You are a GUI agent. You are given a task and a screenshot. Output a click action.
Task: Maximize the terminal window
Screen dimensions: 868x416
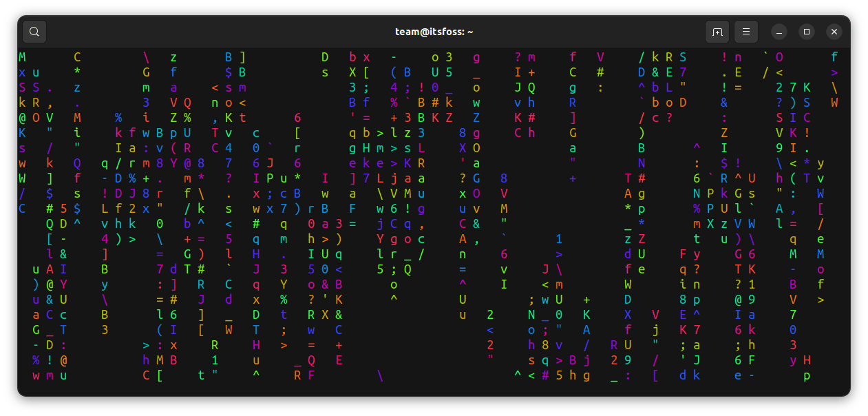click(x=807, y=32)
